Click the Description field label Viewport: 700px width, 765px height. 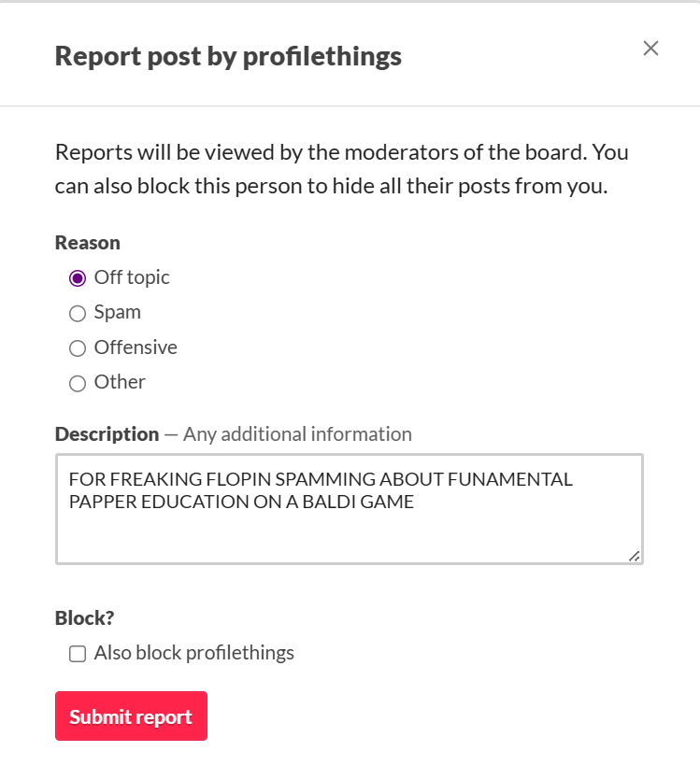tap(107, 434)
